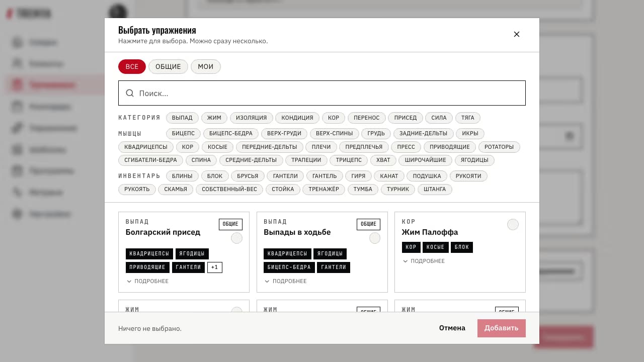Viewport: 644px width, 362px height.
Task: Select the КВАДРИЦЕПСЫ muscle filter chip
Action: [146, 147]
